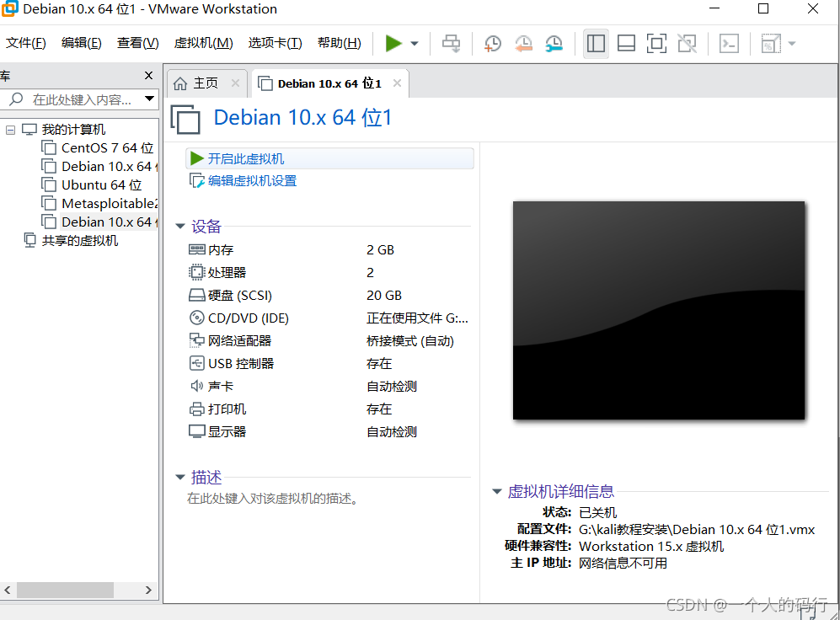Take a snapshot using the clock-plus icon
The width and height of the screenshot is (840, 620).
(x=492, y=43)
